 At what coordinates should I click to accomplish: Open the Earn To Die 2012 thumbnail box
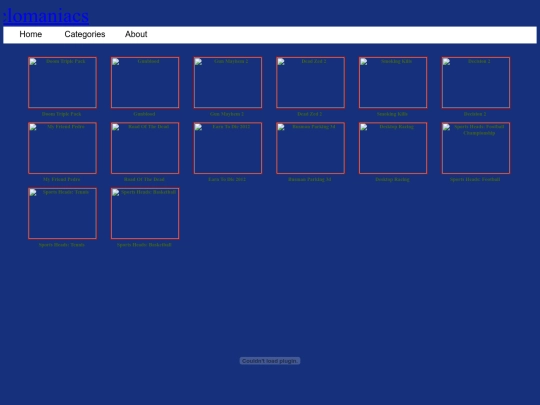pos(228,148)
